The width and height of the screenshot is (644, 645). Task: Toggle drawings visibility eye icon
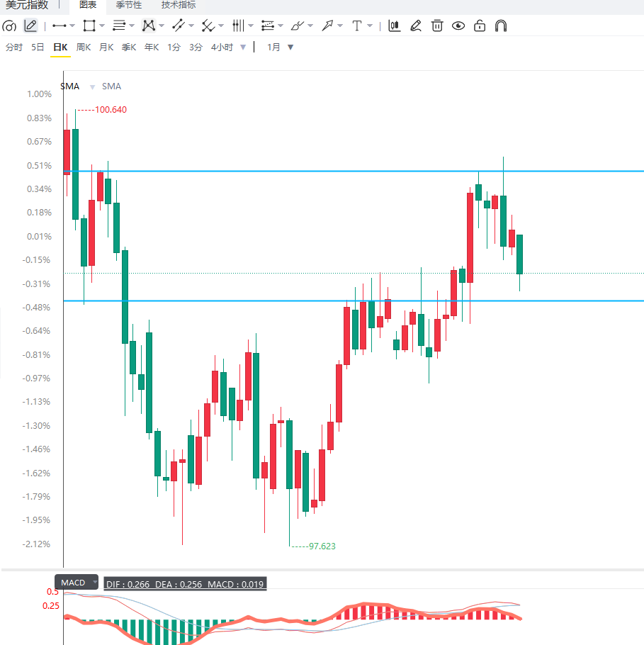point(458,26)
